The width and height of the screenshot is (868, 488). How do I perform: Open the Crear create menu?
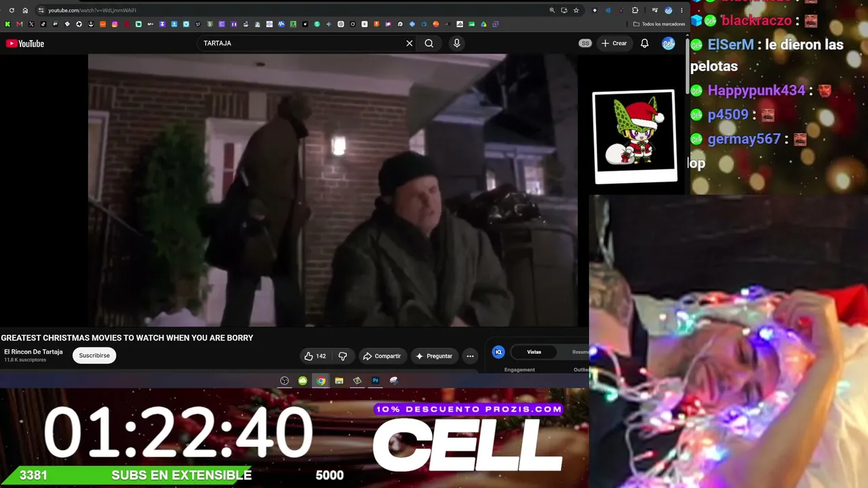614,43
